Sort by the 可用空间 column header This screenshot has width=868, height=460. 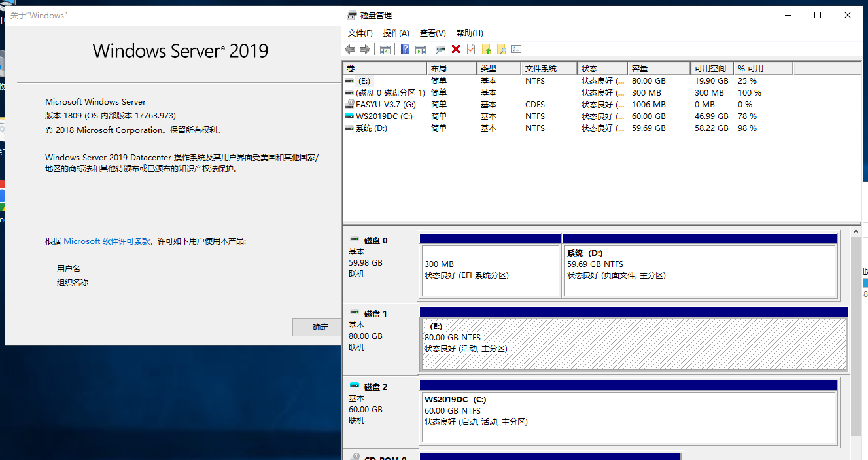[x=712, y=68]
